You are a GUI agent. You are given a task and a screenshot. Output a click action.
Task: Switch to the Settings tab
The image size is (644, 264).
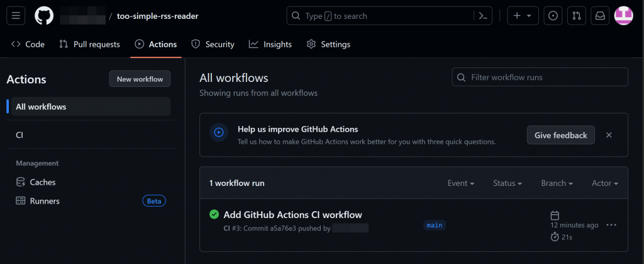328,44
